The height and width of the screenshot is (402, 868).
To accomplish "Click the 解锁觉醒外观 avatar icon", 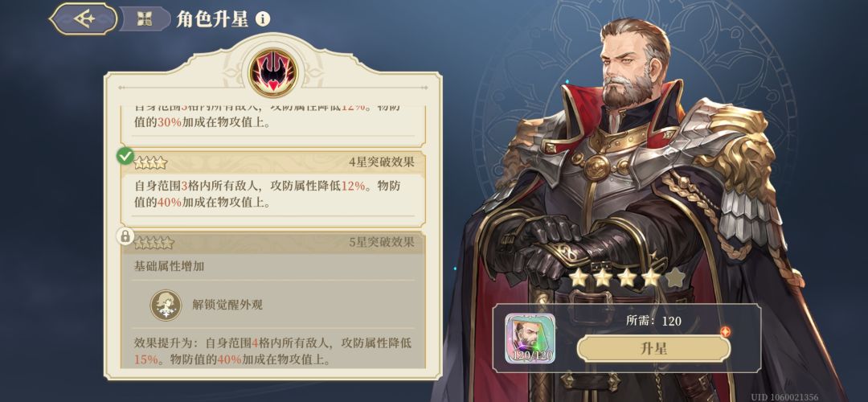I will [x=166, y=305].
